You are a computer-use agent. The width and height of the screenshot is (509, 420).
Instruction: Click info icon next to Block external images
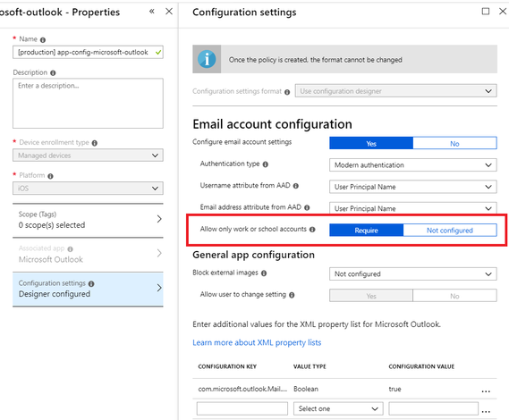264,273
